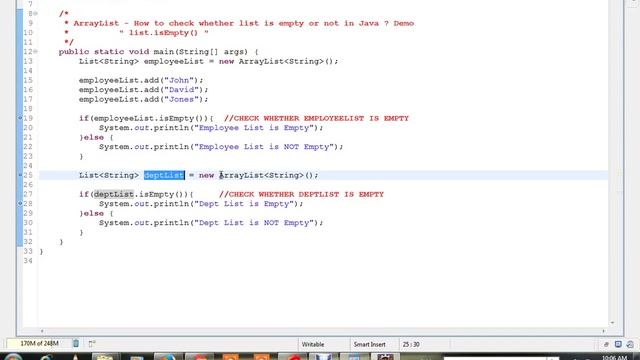Click 'employeeList.isEmpty()' on line 19
Viewport: 640px width, 360px height.
tap(151, 118)
